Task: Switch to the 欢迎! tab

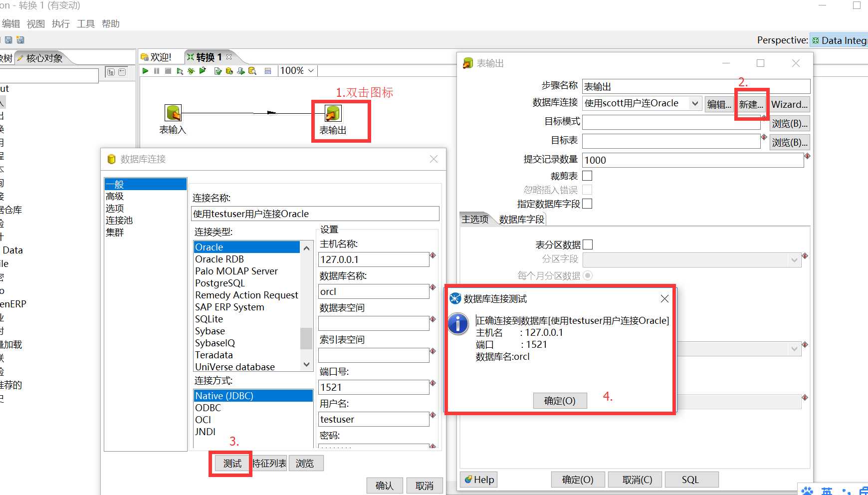Action: tap(157, 57)
